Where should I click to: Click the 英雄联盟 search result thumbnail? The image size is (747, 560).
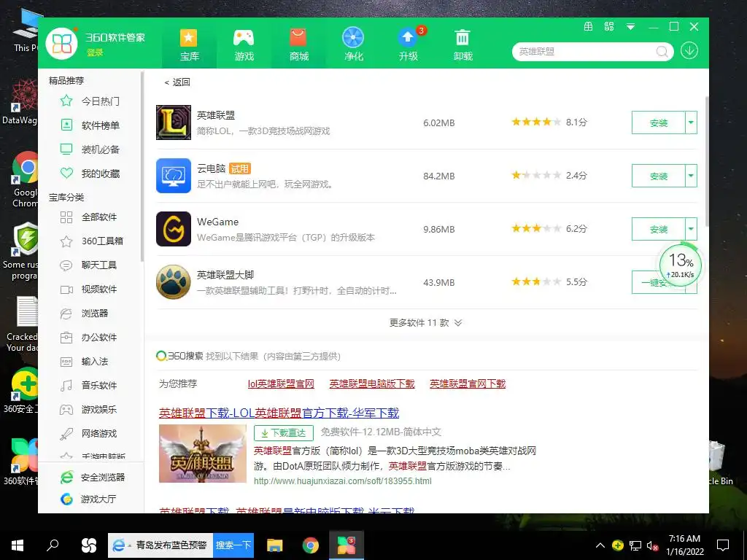[203, 454]
